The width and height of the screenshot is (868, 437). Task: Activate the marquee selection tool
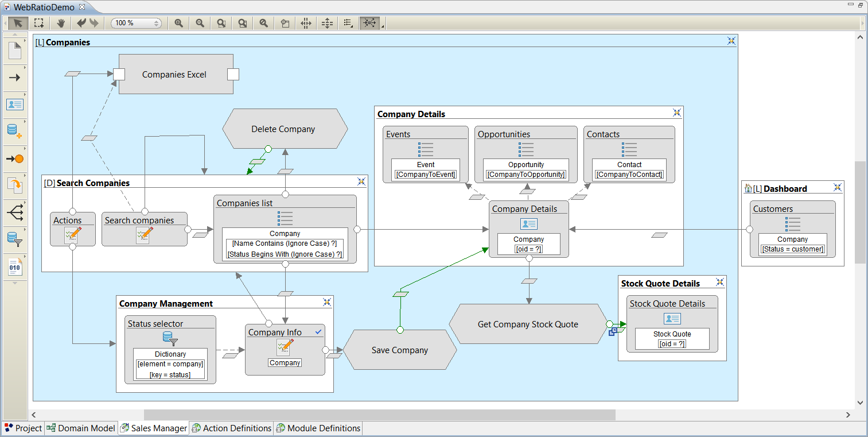(x=38, y=23)
